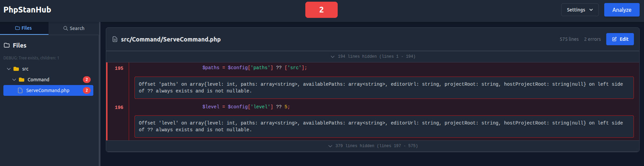
Task: Click the ServeCommand.php error count badge
Action: pyautogui.click(x=87, y=90)
